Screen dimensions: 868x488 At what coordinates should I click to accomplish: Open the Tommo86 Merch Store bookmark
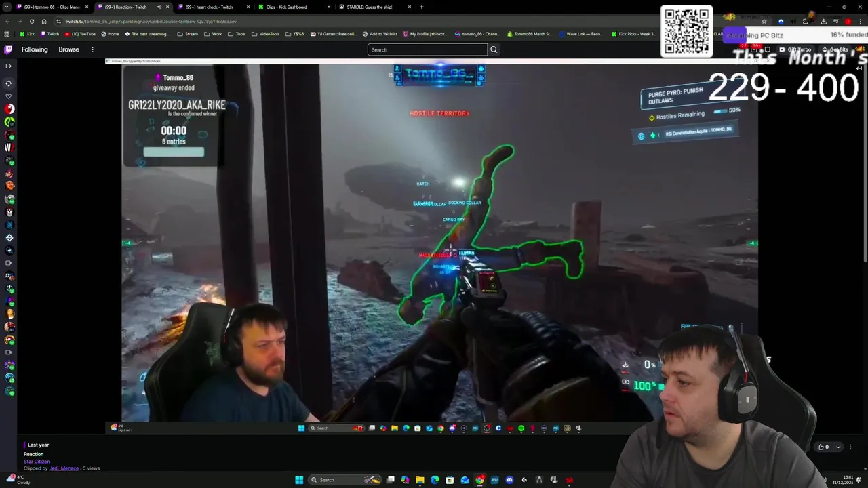point(529,34)
